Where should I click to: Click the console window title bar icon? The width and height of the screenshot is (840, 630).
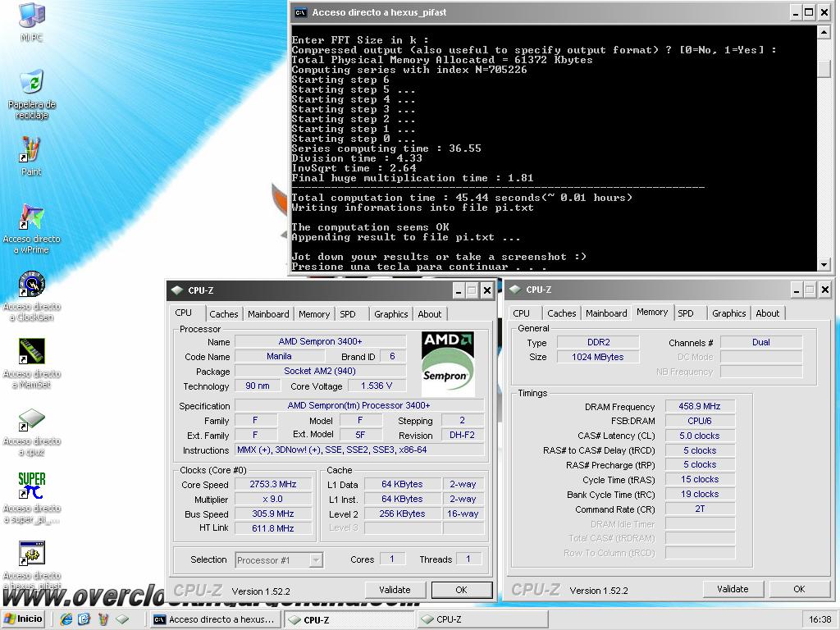[x=301, y=12]
